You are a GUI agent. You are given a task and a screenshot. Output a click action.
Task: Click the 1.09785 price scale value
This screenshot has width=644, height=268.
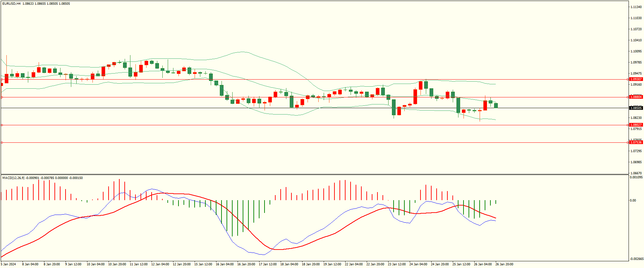636,62
